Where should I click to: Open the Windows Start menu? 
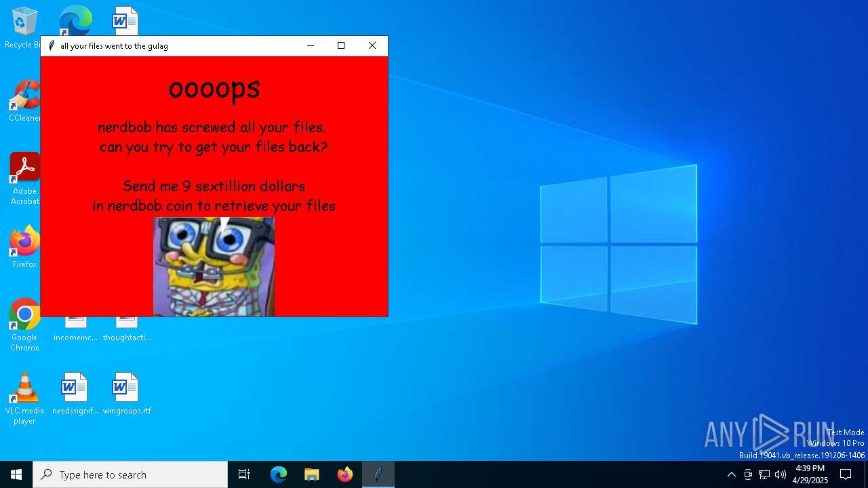[16, 474]
